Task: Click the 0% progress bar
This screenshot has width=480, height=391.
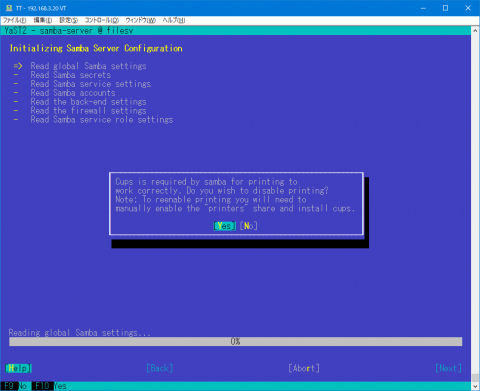Action: pyautogui.click(x=236, y=341)
